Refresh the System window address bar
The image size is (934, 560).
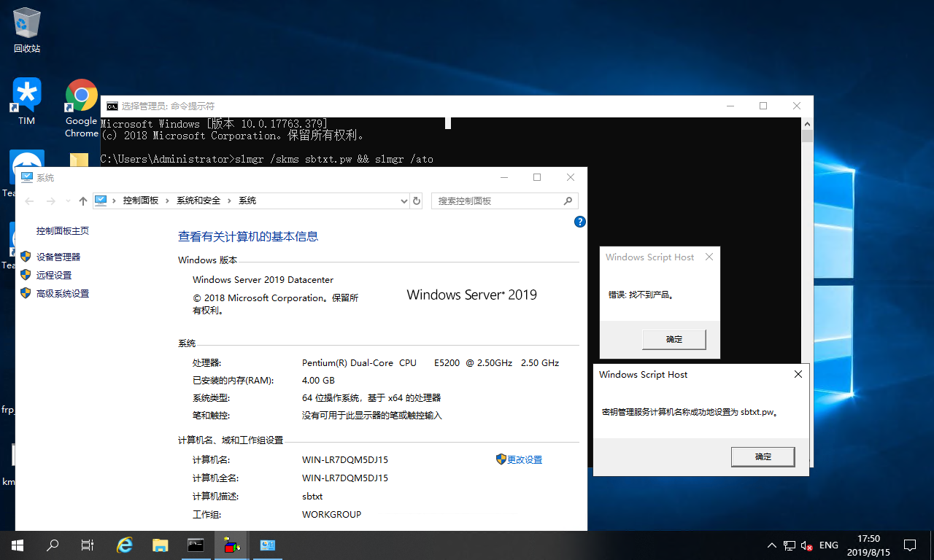pos(417,201)
